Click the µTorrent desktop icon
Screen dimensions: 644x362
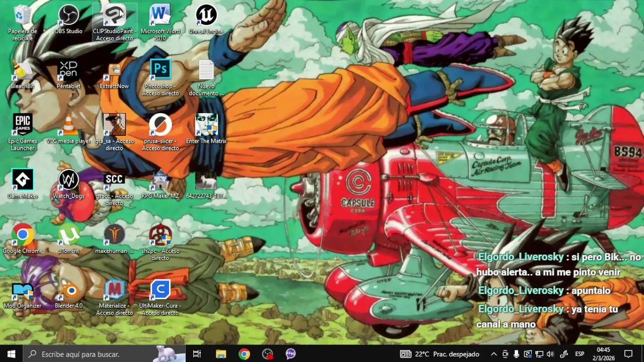(68, 239)
